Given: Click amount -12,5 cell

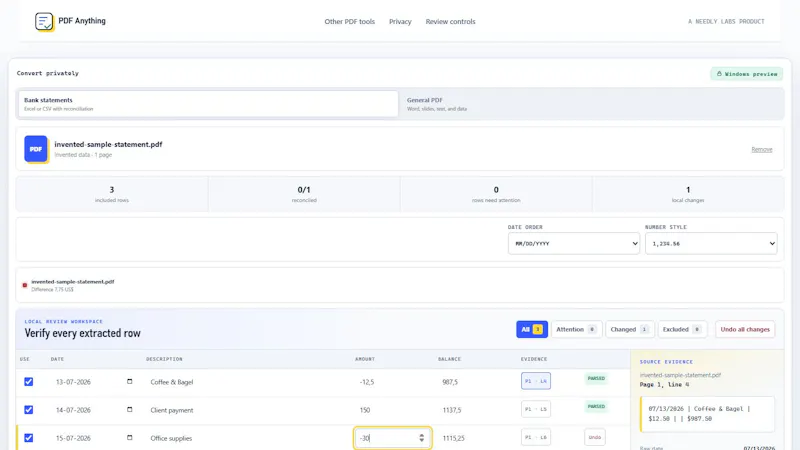Looking at the screenshot, I should (x=367, y=382).
